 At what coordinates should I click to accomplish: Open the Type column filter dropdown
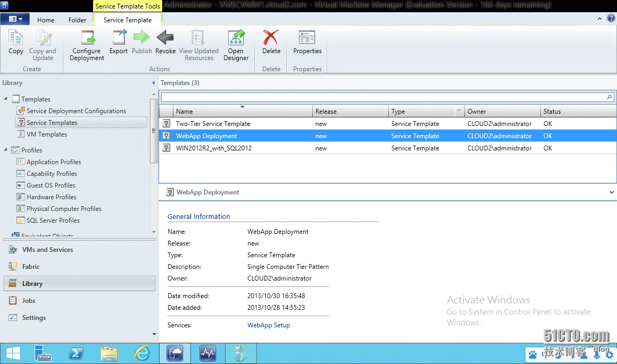click(x=459, y=111)
